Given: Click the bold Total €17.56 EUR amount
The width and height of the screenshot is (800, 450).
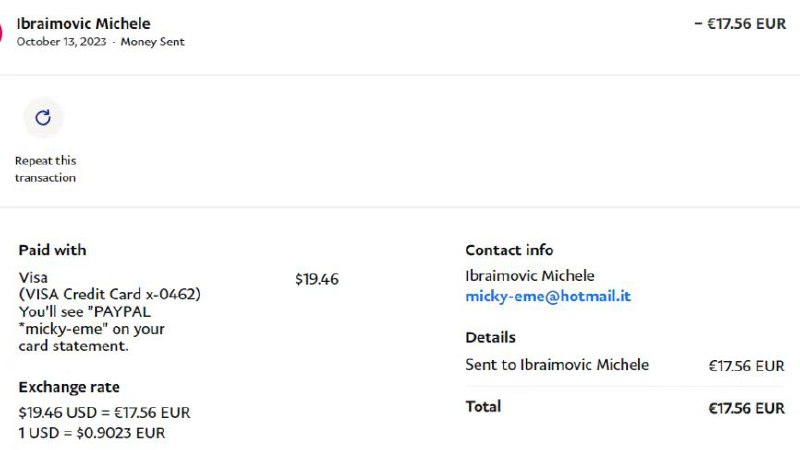Looking at the screenshot, I should 746,408.
